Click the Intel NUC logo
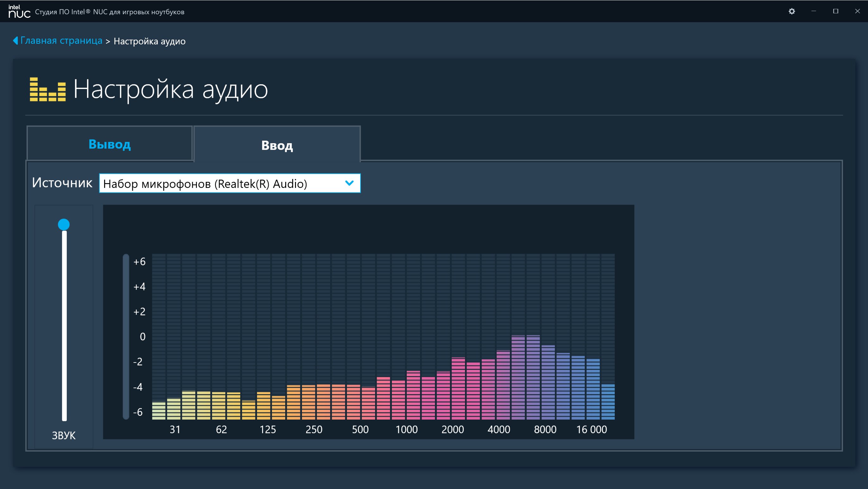The height and width of the screenshot is (489, 868). click(19, 11)
